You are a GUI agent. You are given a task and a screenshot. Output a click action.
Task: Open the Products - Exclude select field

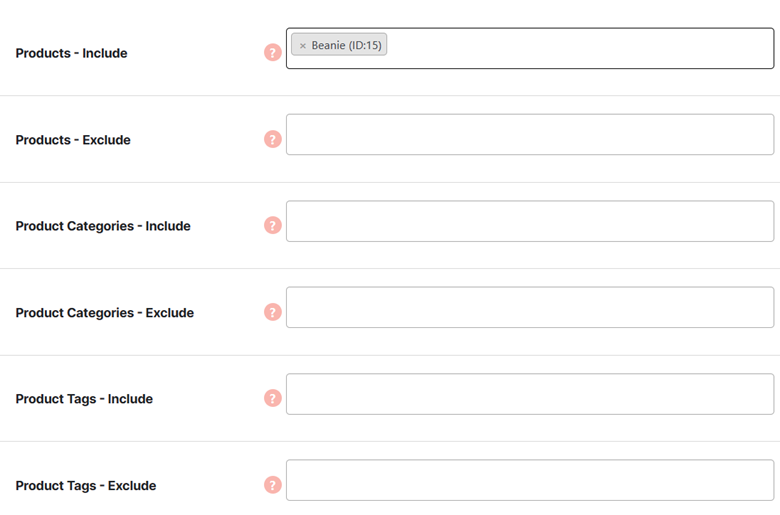[x=530, y=134]
